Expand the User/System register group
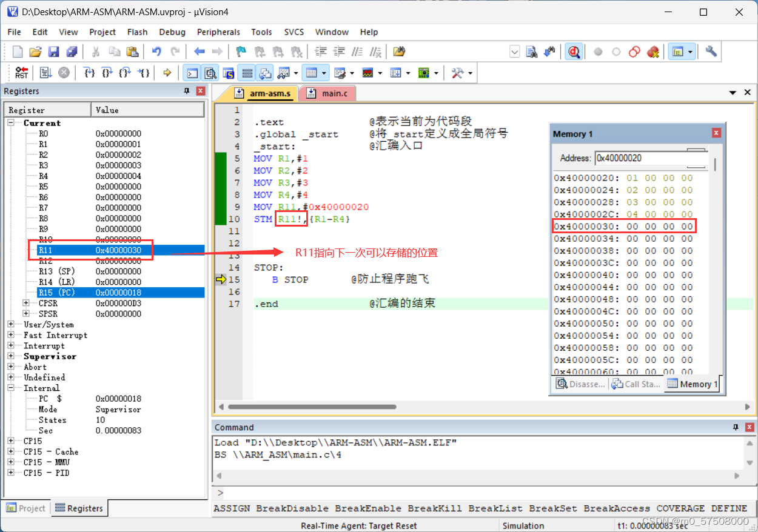Screen dimensions: 758x532 click(10, 324)
